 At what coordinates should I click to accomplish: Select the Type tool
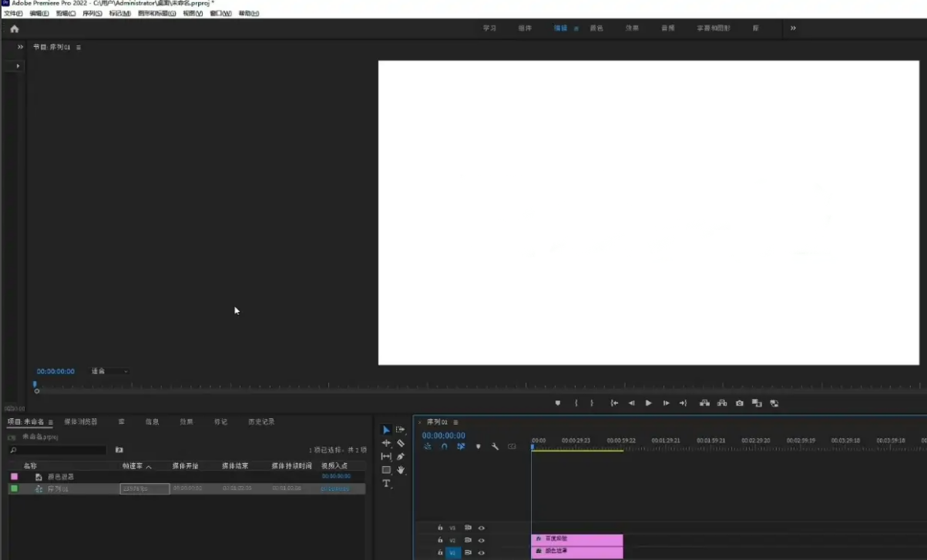386,484
